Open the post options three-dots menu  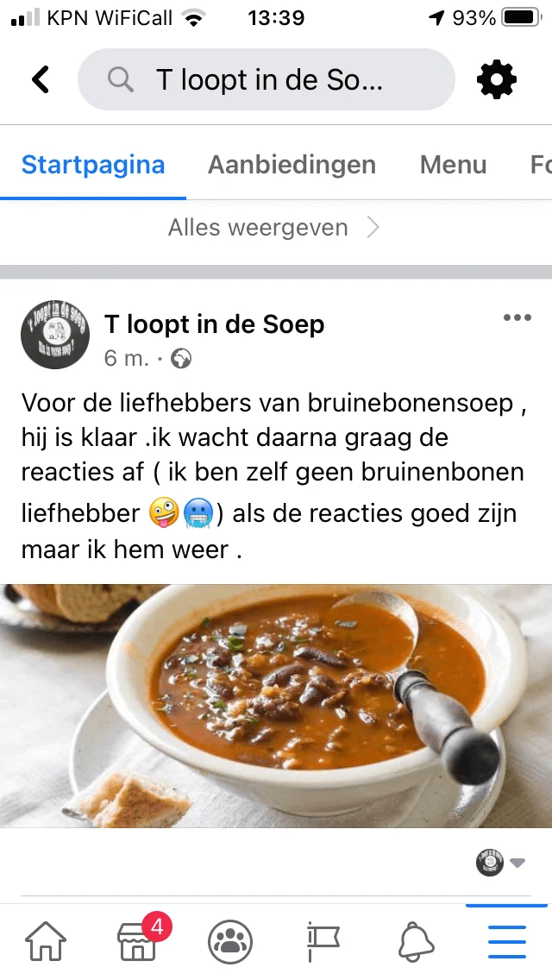(517, 317)
